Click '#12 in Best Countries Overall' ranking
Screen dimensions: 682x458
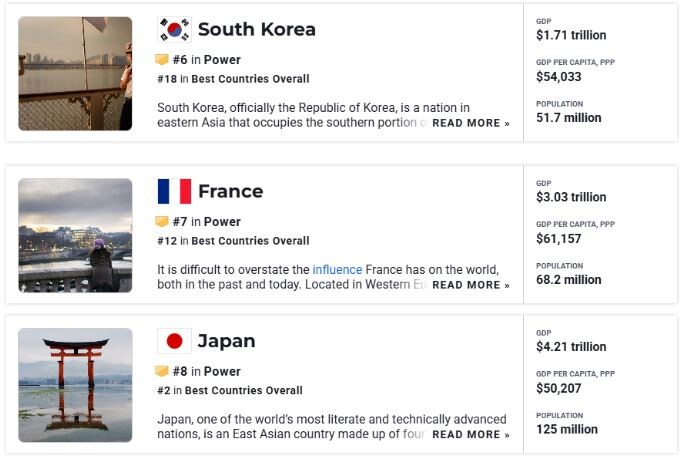(234, 241)
